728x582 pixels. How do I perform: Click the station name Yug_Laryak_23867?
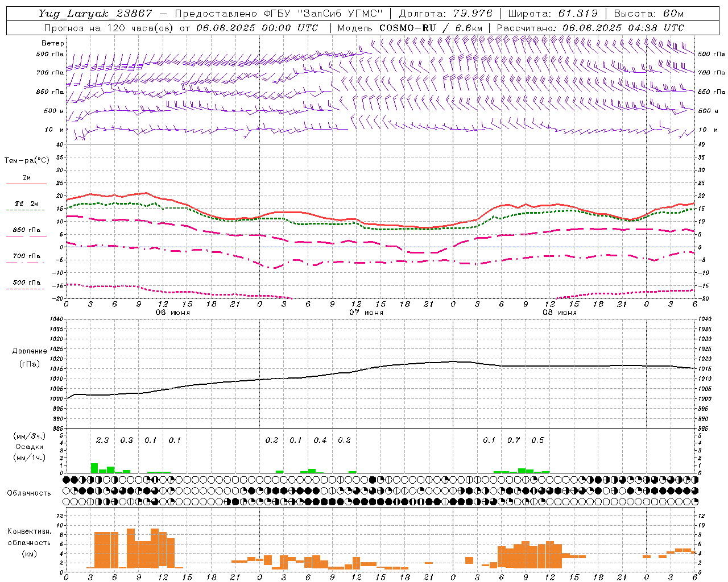coord(96,14)
